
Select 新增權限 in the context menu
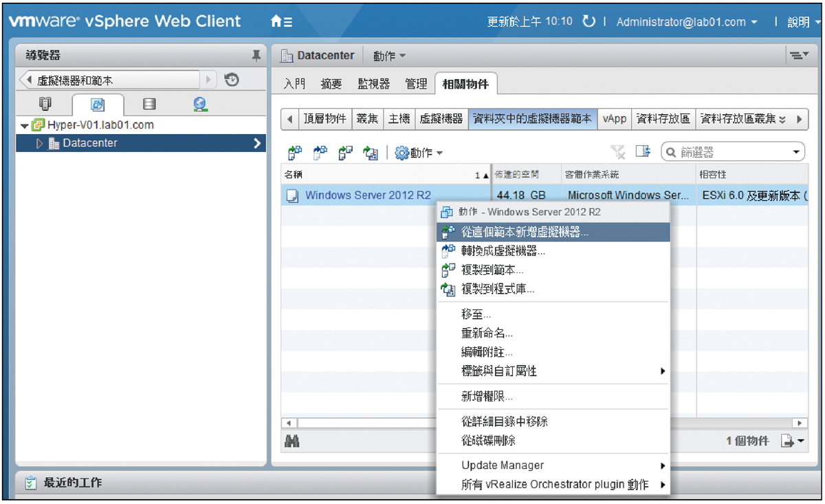[x=553, y=397]
